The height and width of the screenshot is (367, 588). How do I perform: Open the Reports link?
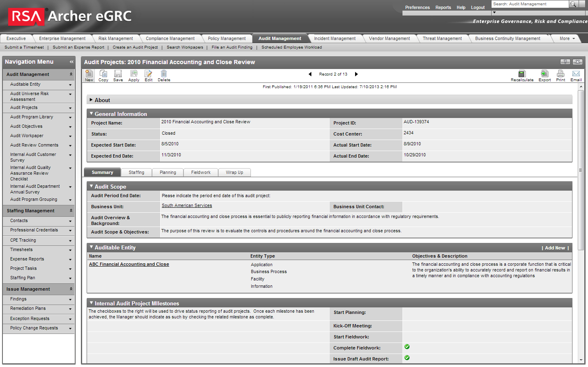coord(443,7)
